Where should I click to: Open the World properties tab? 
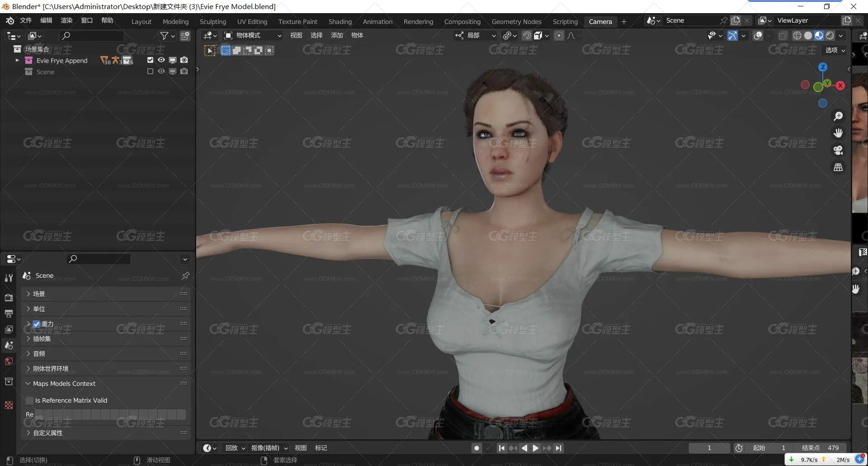(x=9, y=361)
